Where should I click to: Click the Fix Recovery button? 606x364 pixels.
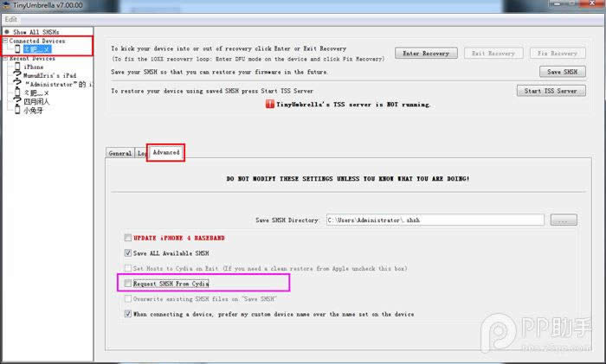tap(558, 54)
